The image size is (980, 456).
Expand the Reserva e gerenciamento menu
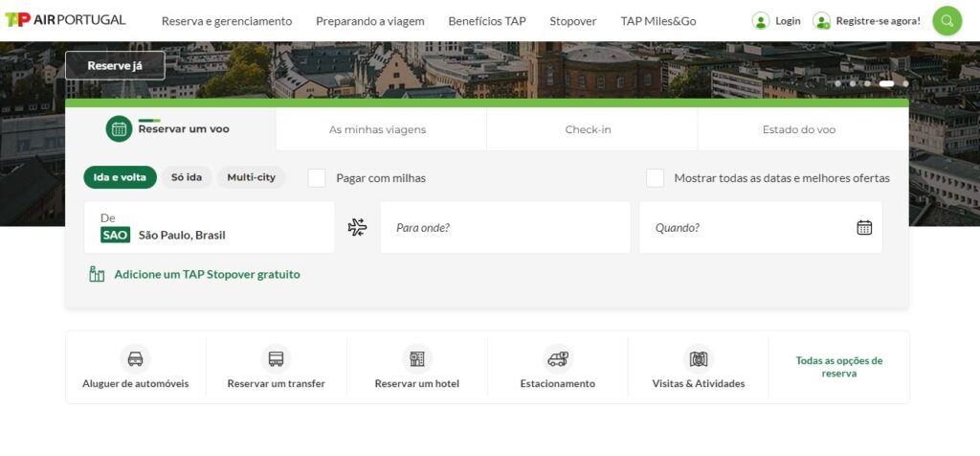click(227, 21)
